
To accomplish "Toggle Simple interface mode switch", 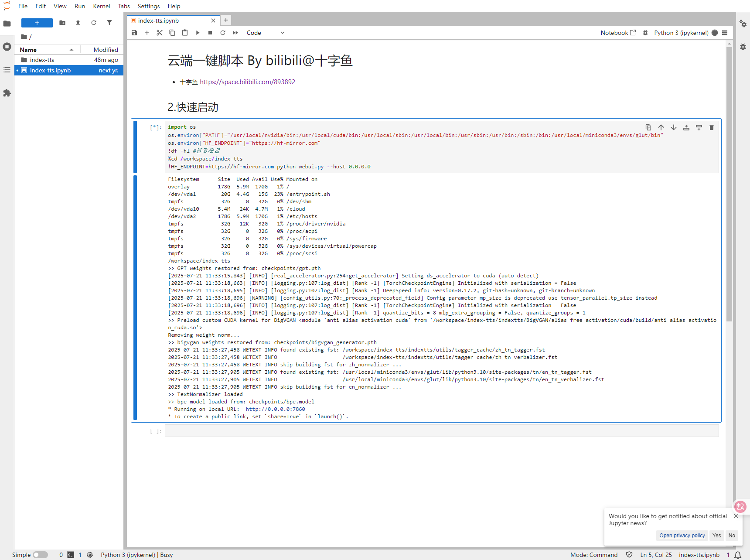I will click(40, 555).
